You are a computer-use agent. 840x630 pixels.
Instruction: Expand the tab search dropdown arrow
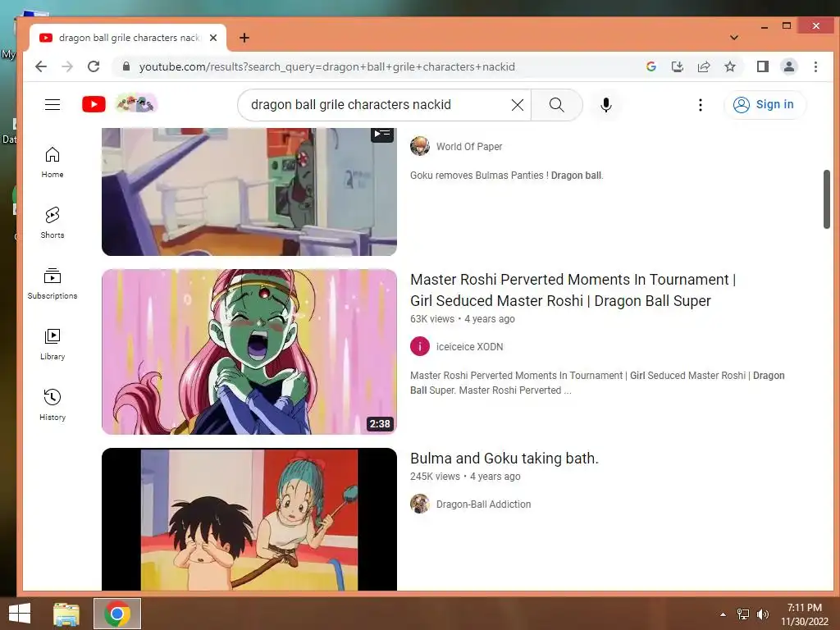pos(734,38)
